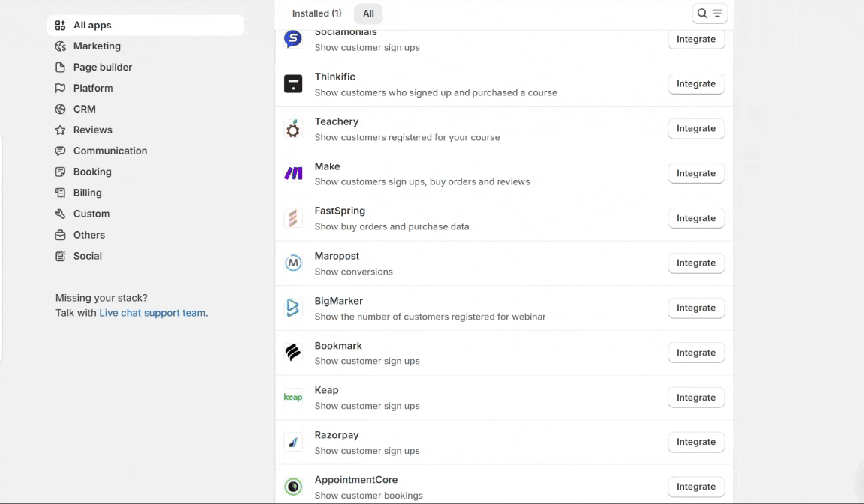Integrate the FastSpring app
Screen dimensions: 864x504
coord(696,218)
